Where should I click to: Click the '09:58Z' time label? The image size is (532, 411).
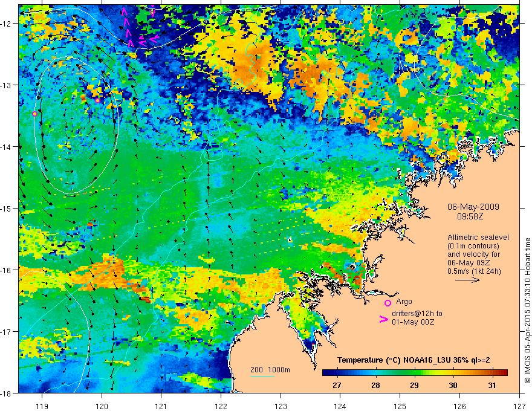pyautogui.click(x=470, y=216)
